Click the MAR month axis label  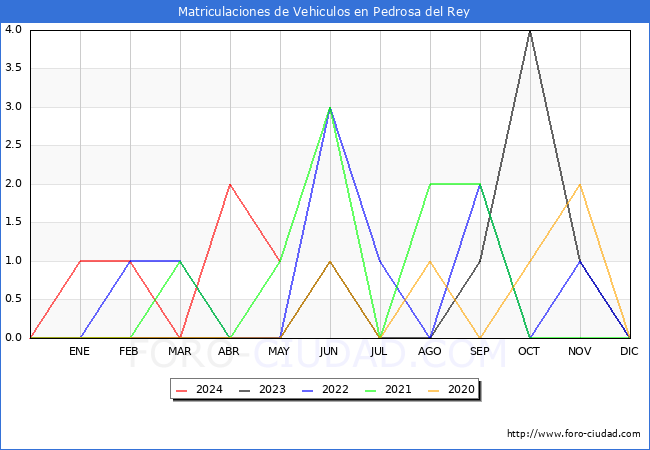click(x=179, y=351)
